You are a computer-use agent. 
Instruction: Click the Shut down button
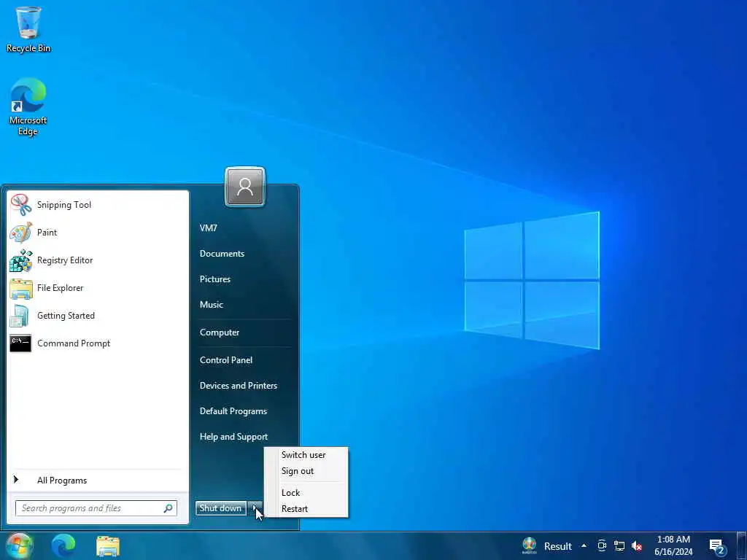[x=220, y=508]
